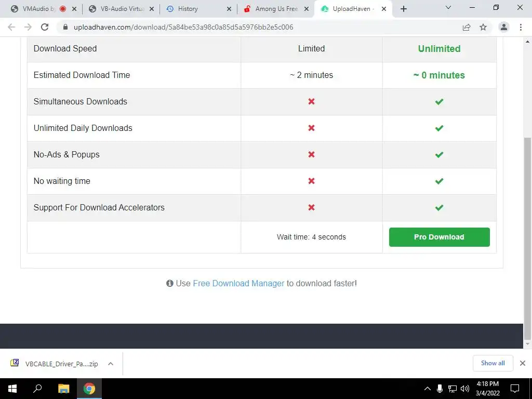Open the network tray icon
The height and width of the screenshot is (399, 532).
(x=453, y=389)
